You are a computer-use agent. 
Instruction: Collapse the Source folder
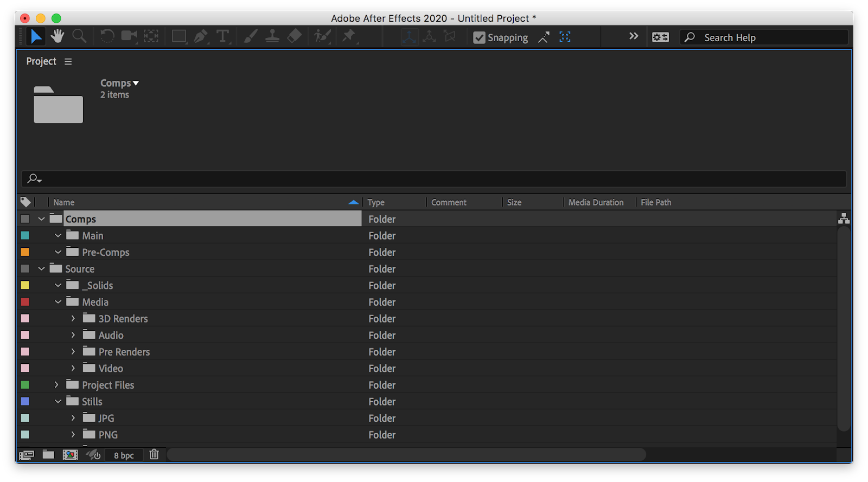pyautogui.click(x=41, y=269)
